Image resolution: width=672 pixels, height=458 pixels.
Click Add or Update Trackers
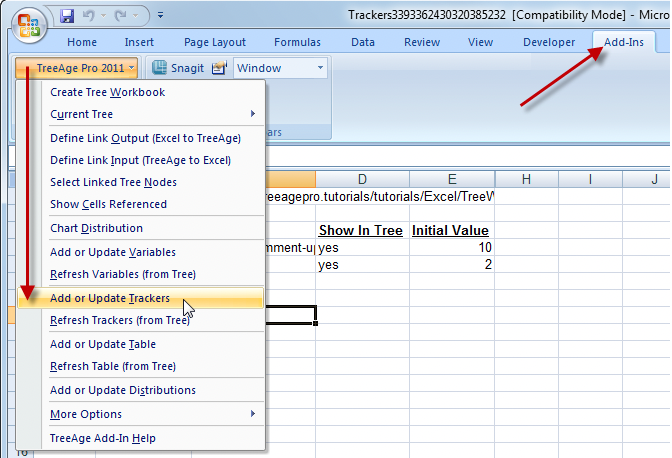point(141,298)
